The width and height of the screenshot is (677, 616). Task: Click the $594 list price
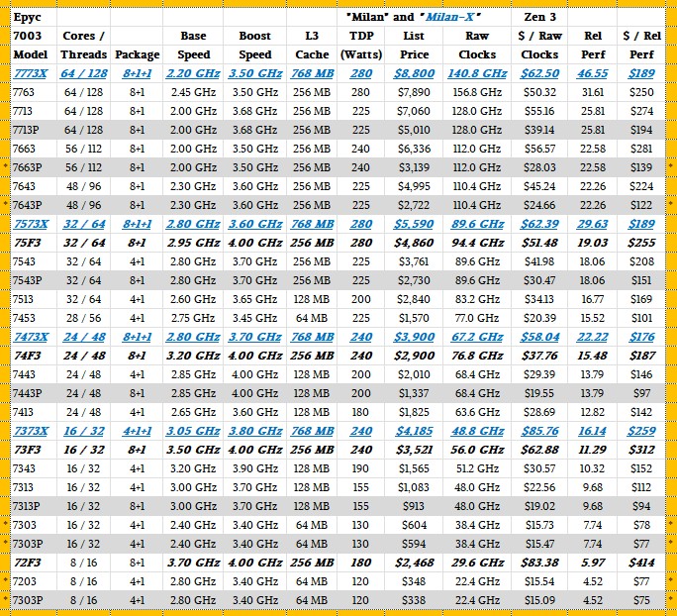pos(414,544)
